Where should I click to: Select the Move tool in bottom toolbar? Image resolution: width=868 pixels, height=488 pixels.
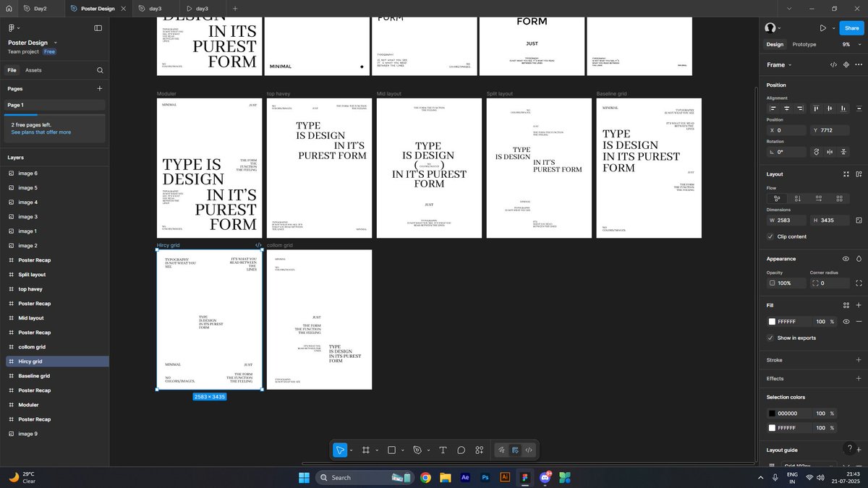340,450
